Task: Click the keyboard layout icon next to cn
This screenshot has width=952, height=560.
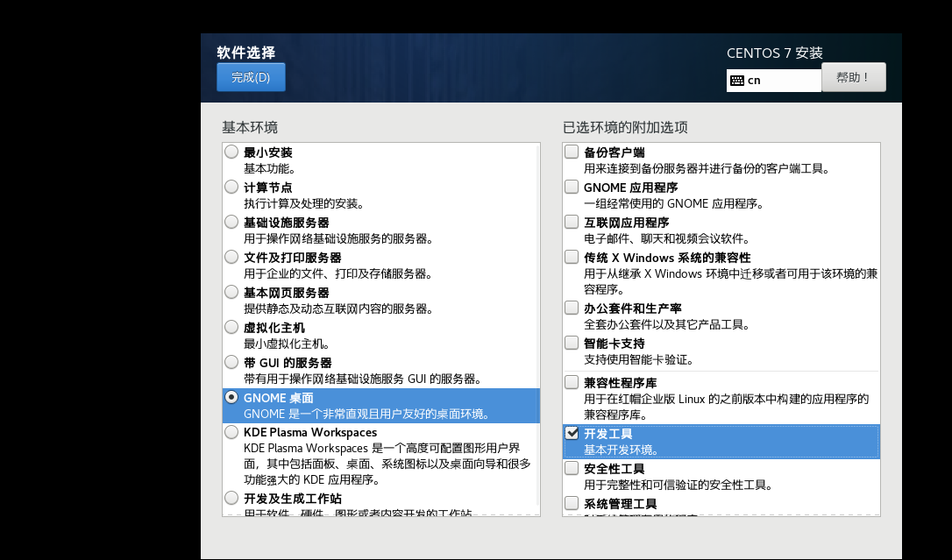Action: point(737,81)
